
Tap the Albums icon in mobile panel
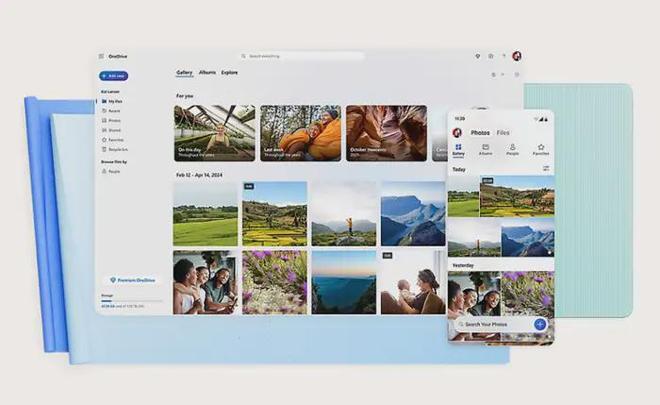[x=485, y=149]
